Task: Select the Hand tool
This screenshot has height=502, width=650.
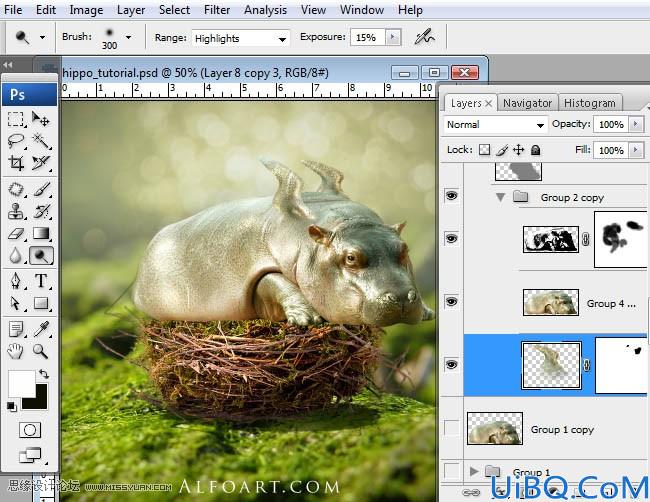Action: [x=16, y=352]
